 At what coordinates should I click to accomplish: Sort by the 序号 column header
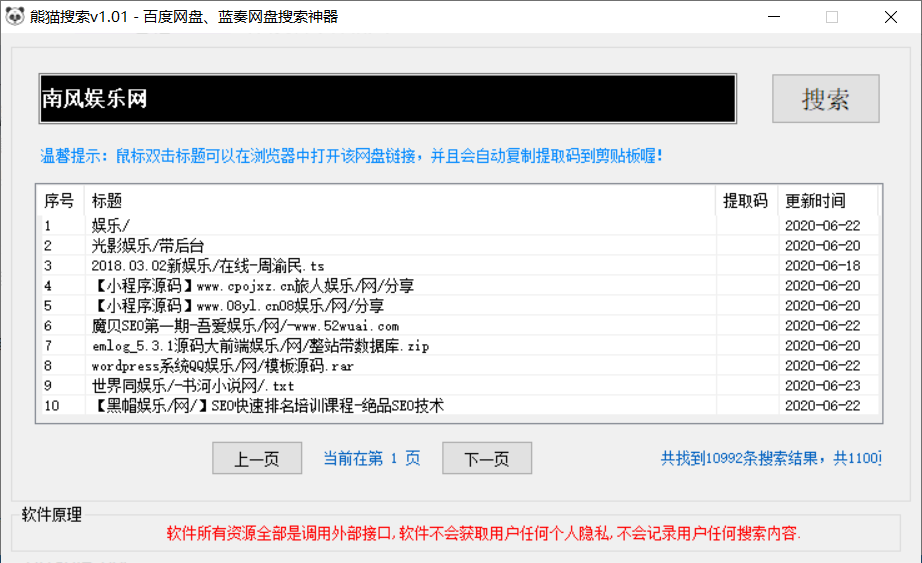tap(59, 201)
